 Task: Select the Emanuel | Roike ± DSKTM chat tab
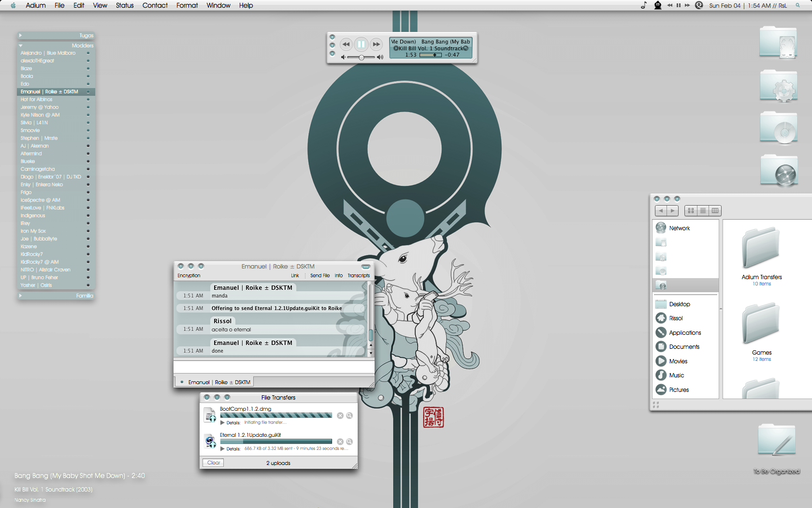[x=214, y=382]
